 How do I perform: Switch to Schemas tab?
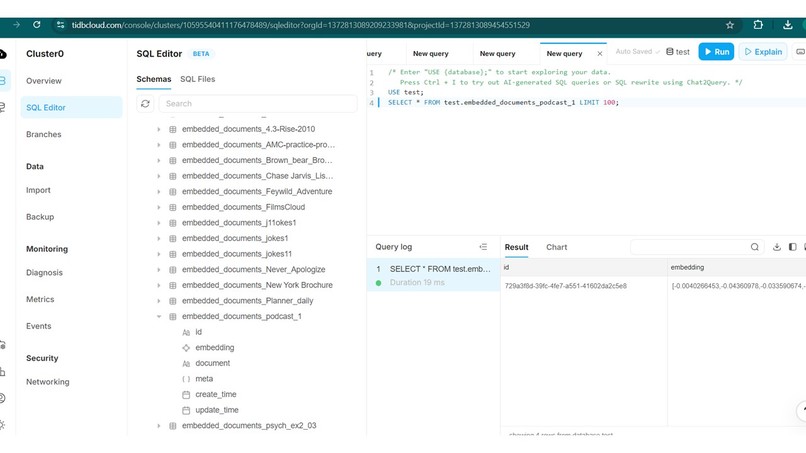click(154, 79)
